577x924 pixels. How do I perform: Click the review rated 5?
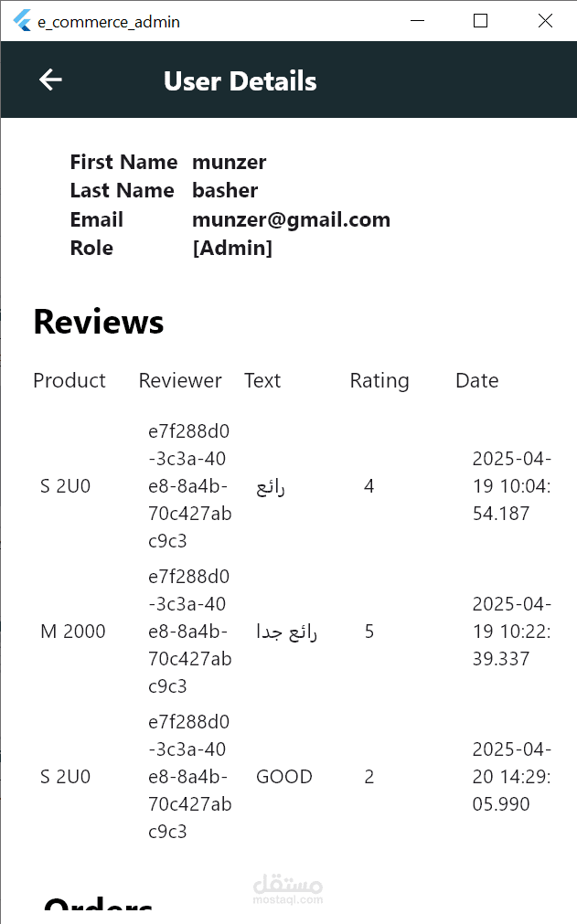pyautogui.click(x=369, y=632)
